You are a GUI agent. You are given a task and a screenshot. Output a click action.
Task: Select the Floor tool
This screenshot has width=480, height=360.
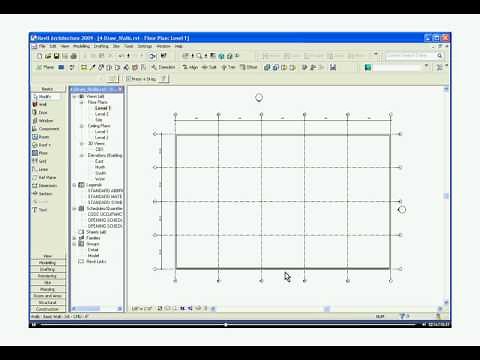click(40, 153)
